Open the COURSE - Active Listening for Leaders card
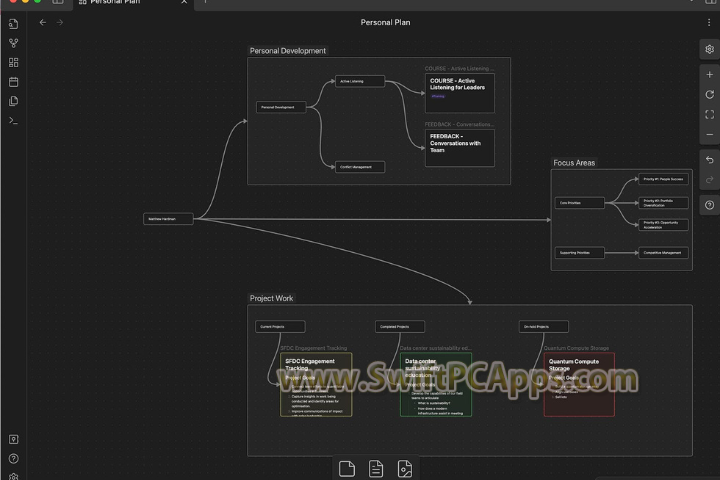This screenshot has width=720, height=480. pyautogui.click(x=460, y=93)
